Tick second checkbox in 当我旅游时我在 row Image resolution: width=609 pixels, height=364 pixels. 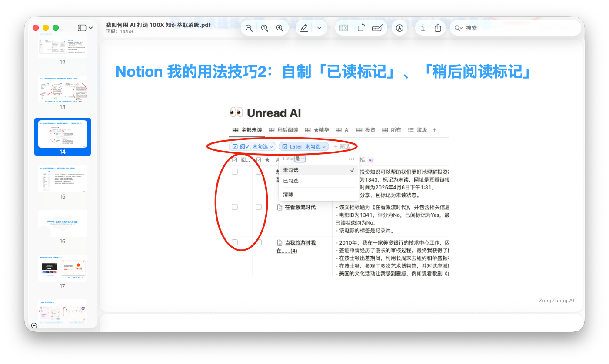coord(259,242)
